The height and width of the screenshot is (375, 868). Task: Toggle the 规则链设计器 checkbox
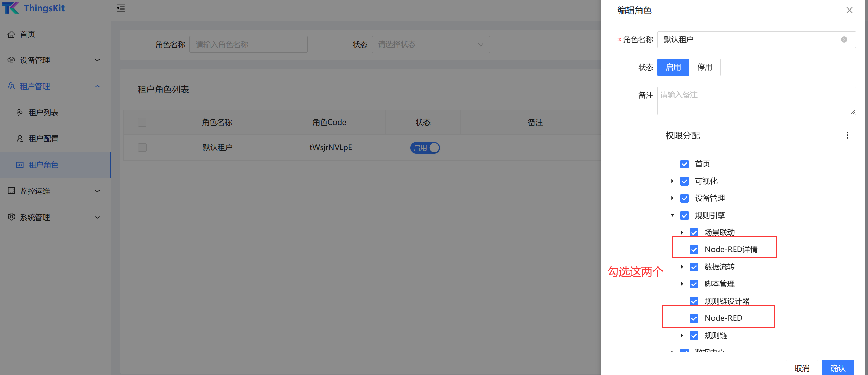(694, 301)
